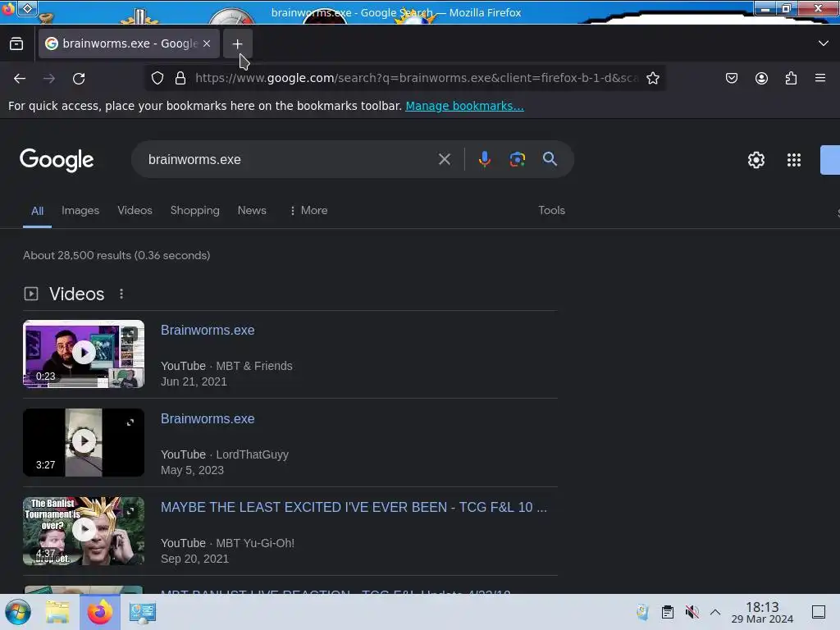Open a new tab with plus button
The width and height of the screenshot is (840, 630).
(237, 44)
